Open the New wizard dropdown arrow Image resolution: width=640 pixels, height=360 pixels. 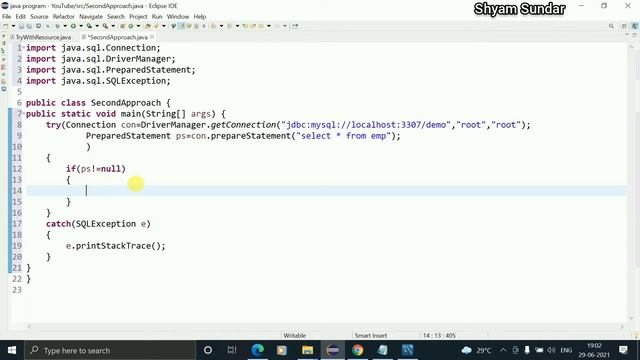pos(13,26)
